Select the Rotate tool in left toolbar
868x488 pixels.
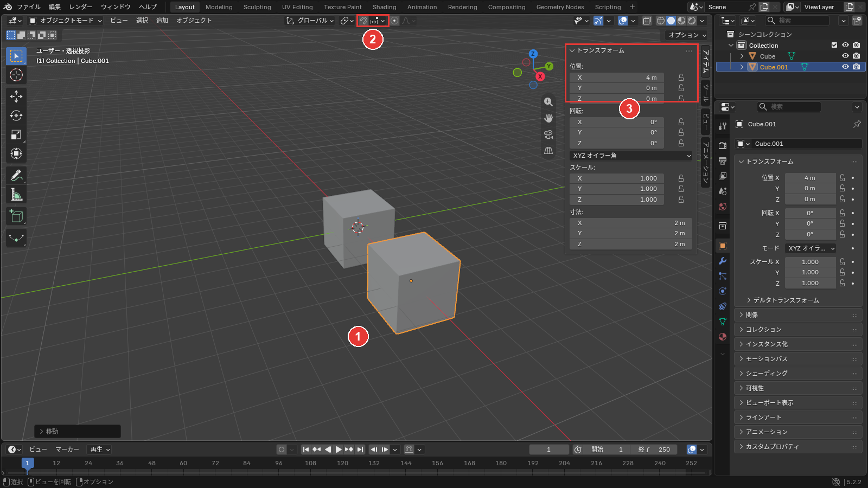(x=16, y=115)
